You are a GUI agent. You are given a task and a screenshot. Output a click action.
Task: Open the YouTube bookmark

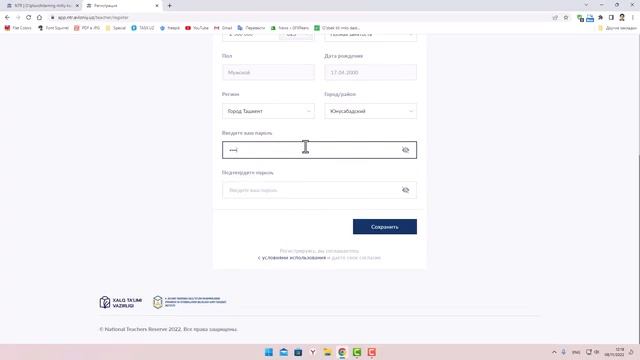197,28
